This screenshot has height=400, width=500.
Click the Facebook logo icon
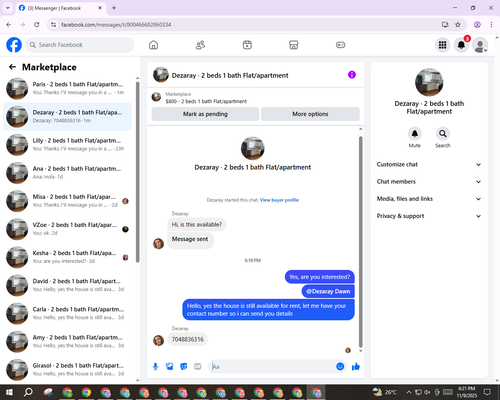(x=14, y=45)
